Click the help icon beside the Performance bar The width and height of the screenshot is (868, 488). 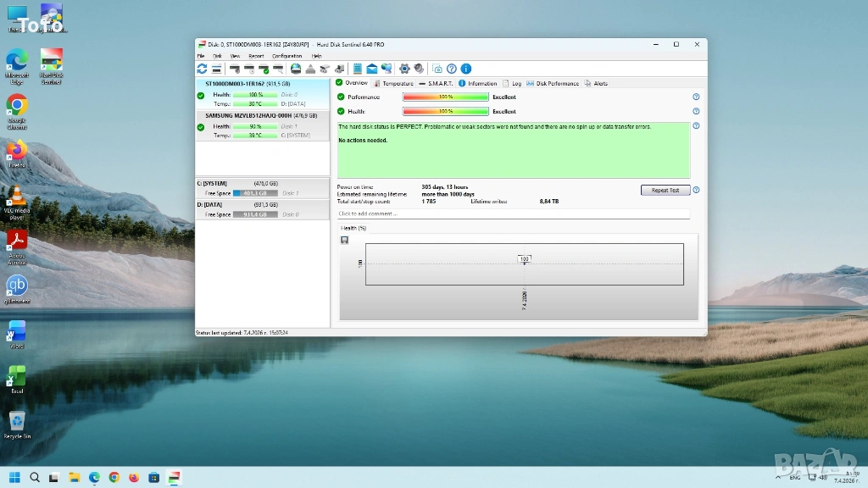[696, 97]
